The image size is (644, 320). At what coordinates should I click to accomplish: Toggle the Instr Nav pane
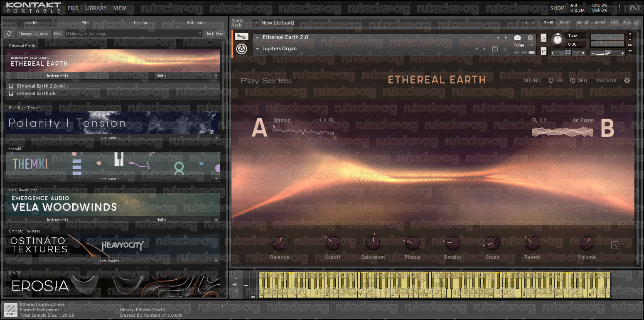click(215, 34)
